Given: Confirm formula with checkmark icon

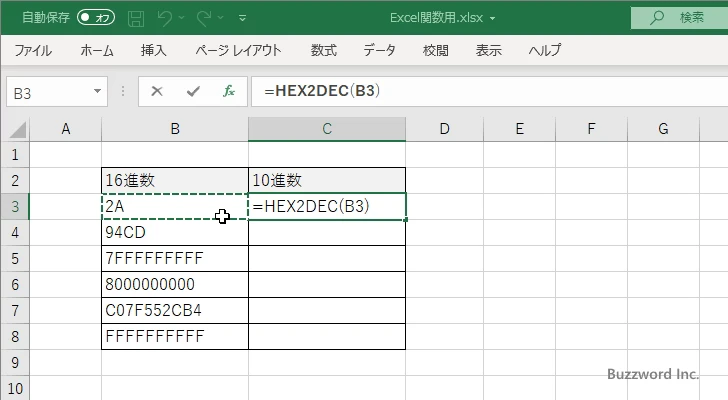Looking at the screenshot, I should 193,91.
